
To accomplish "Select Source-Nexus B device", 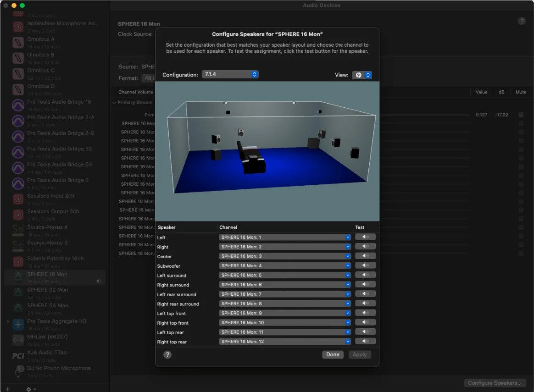I will pyautogui.click(x=55, y=246).
